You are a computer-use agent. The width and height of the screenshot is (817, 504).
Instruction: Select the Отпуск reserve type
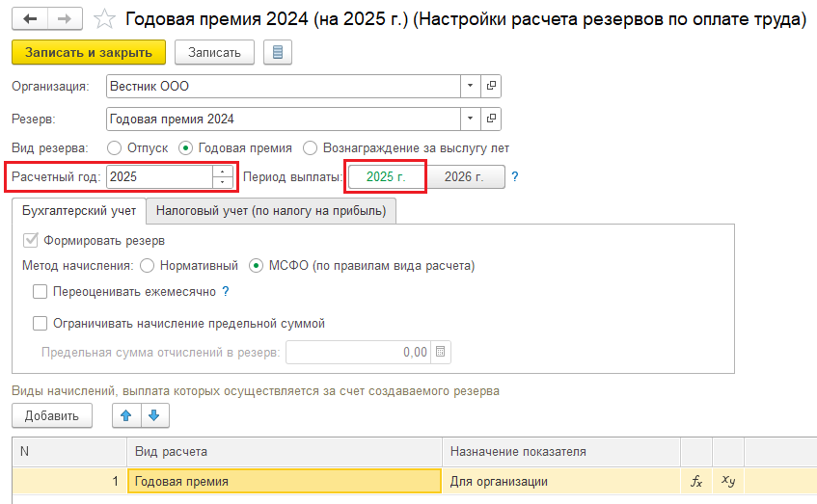[x=115, y=148]
